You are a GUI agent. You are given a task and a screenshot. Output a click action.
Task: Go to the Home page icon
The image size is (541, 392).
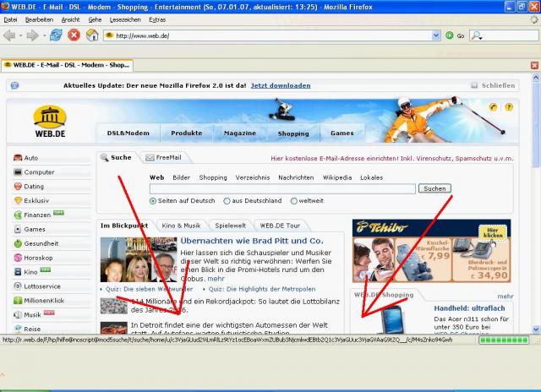(92, 35)
